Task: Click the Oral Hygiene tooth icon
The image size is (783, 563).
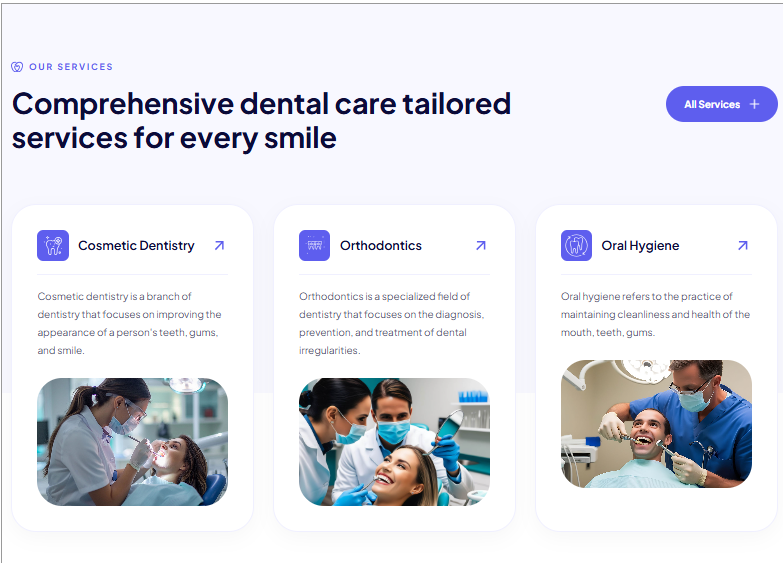Action: pyautogui.click(x=576, y=245)
